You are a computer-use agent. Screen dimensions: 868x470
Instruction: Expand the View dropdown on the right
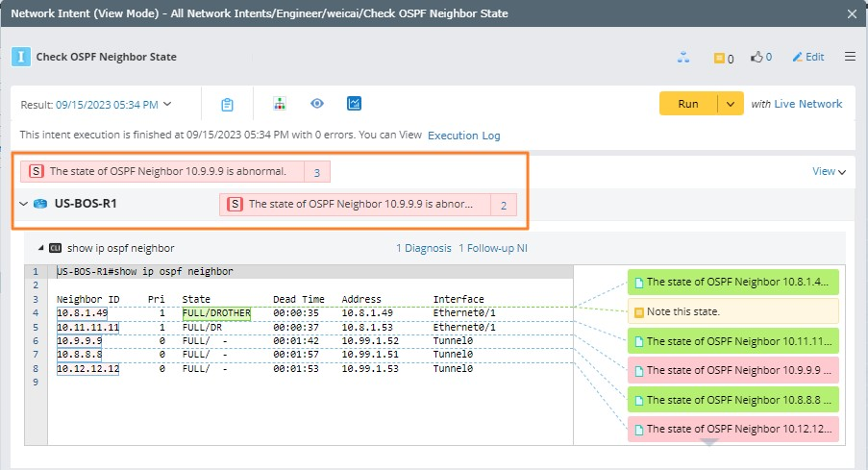[829, 171]
